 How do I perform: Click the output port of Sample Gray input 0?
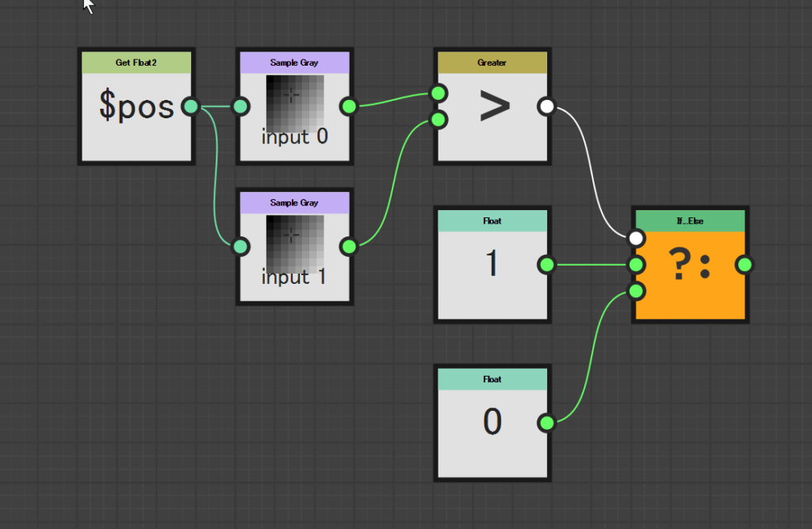click(348, 106)
